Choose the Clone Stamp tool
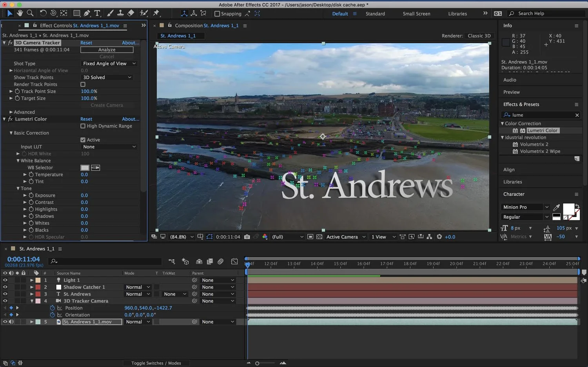This screenshot has width=588, height=367. click(120, 13)
